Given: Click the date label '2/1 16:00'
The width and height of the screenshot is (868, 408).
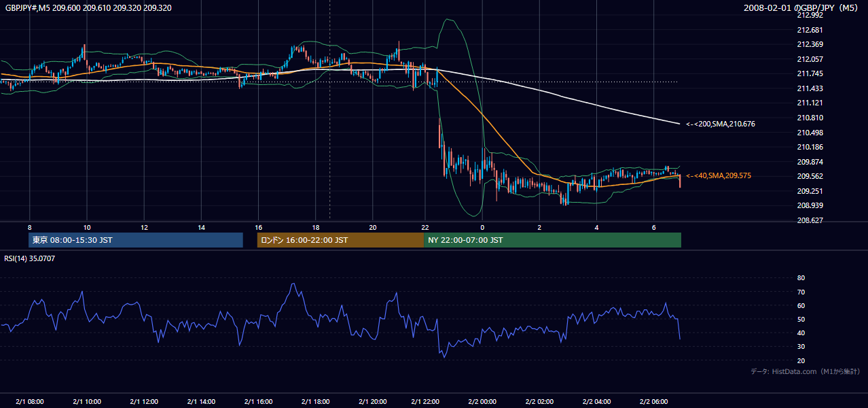Looking at the screenshot, I should pyautogui.click(x=258, y=401).
